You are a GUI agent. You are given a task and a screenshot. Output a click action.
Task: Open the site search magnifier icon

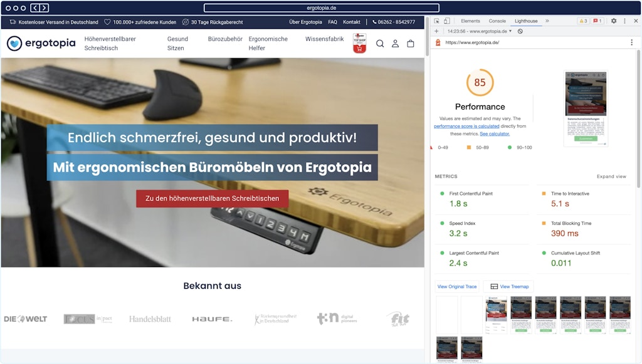pyautogui.click(x=380, y=44)
